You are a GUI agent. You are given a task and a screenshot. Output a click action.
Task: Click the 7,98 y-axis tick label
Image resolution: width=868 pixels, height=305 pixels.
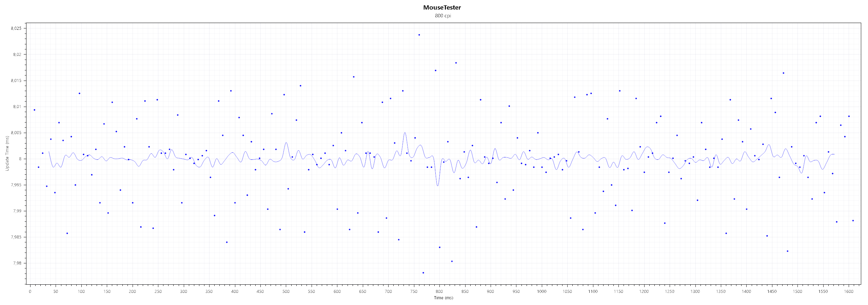coord(17,263)
